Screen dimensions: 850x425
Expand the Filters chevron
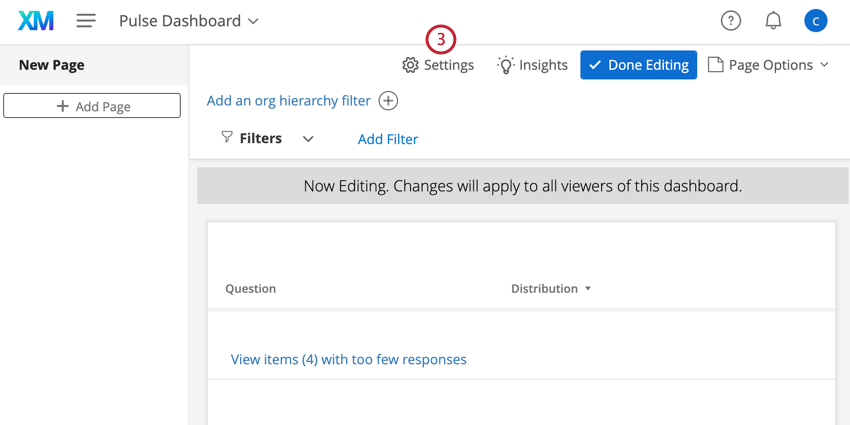click(308, 139)
